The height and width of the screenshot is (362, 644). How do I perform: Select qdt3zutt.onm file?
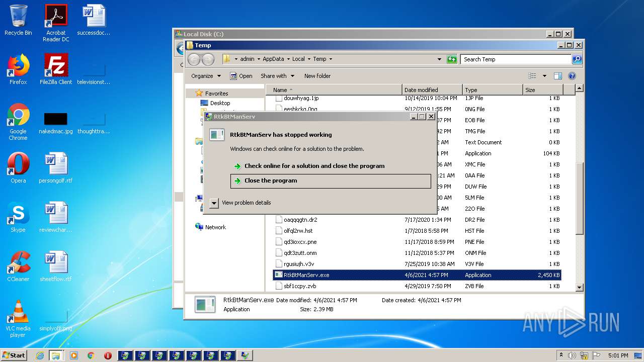click(x=300, y=253)
